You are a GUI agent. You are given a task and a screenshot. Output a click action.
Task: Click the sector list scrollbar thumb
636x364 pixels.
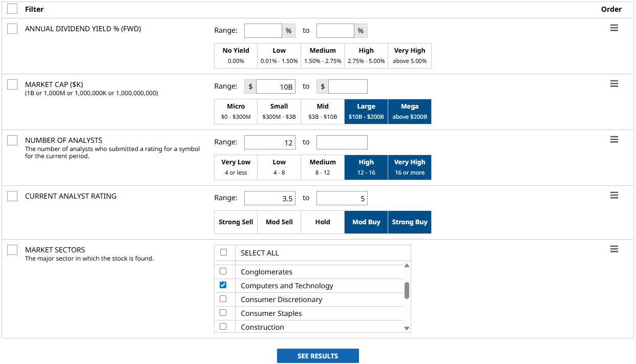(407, 290)
